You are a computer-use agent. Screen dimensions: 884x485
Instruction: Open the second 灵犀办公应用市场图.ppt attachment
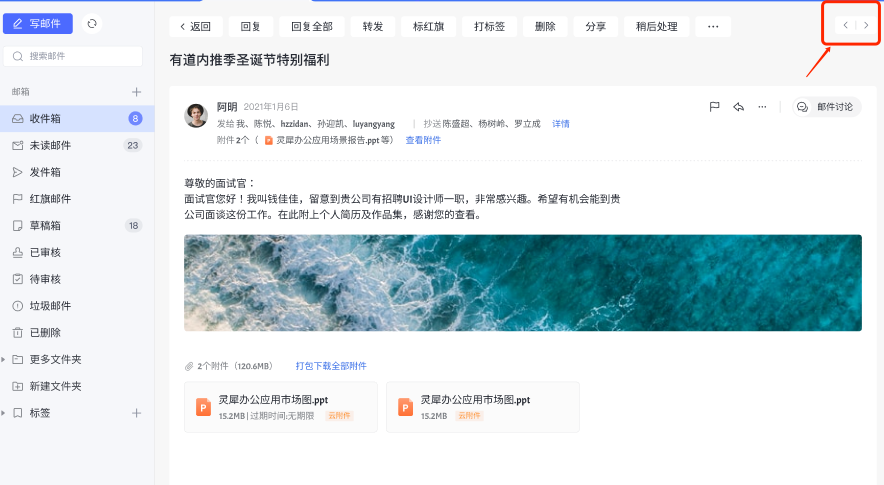(483, 407)
